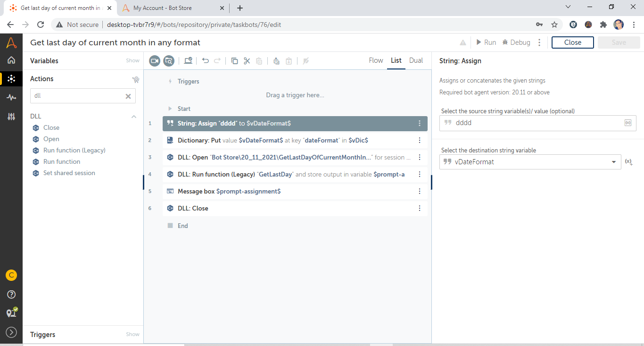This screenshot has height=346, width=644.
Task: Open the Bot Store cart icon beside Actions
Action: (x=136, y=79)
